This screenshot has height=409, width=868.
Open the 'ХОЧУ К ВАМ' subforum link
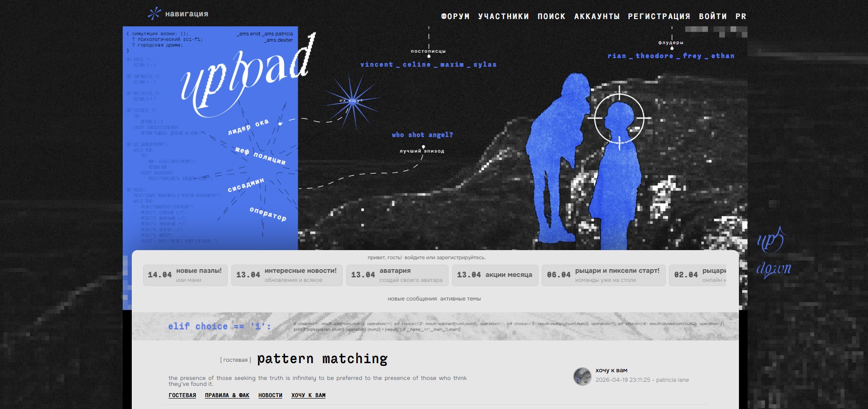[x=308, y=395]
